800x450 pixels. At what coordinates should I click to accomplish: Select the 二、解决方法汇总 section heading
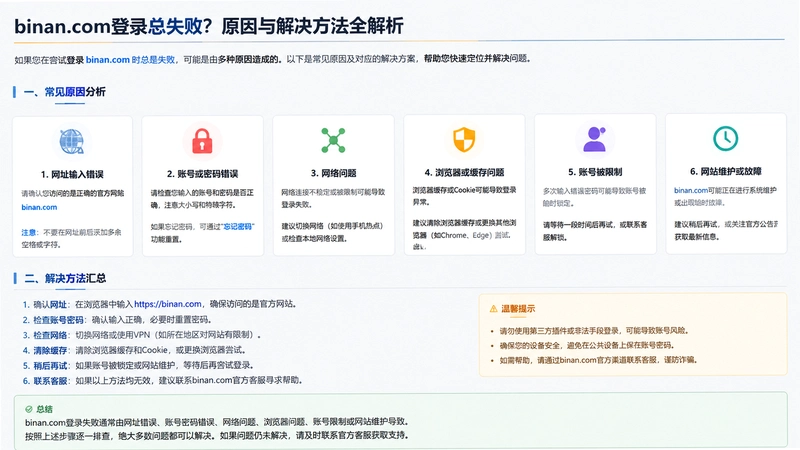pyautogui.click(x=65, y=278)
